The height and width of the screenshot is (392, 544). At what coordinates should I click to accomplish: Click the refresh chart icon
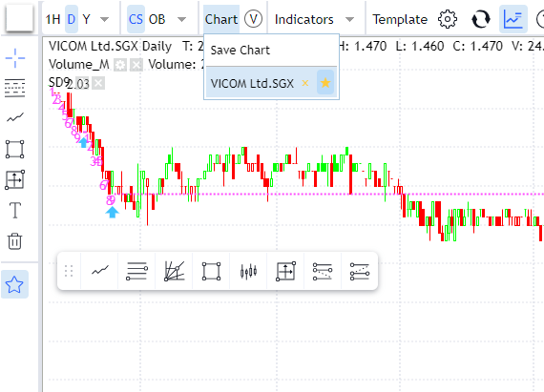(481, 19)
